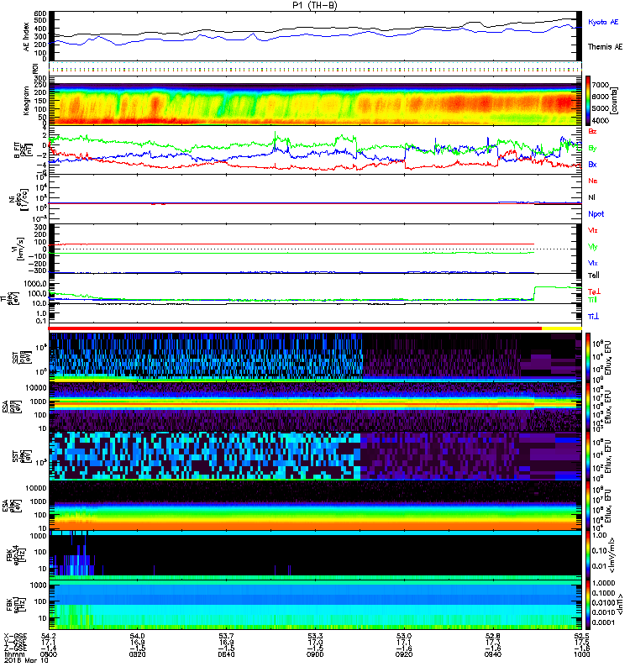Click the hhmm axis row label
Image resolution: width=630 pixels, height=672 pixels.
pos(14,654)
